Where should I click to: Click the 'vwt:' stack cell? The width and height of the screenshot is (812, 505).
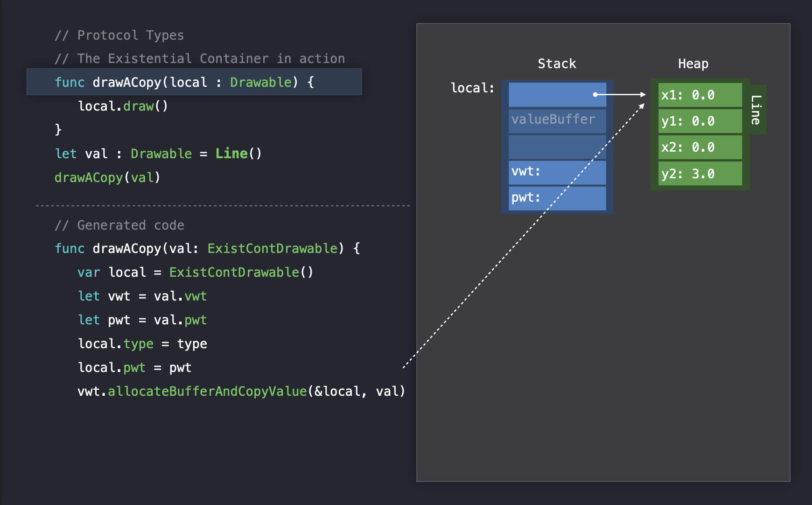pos(557,172)
